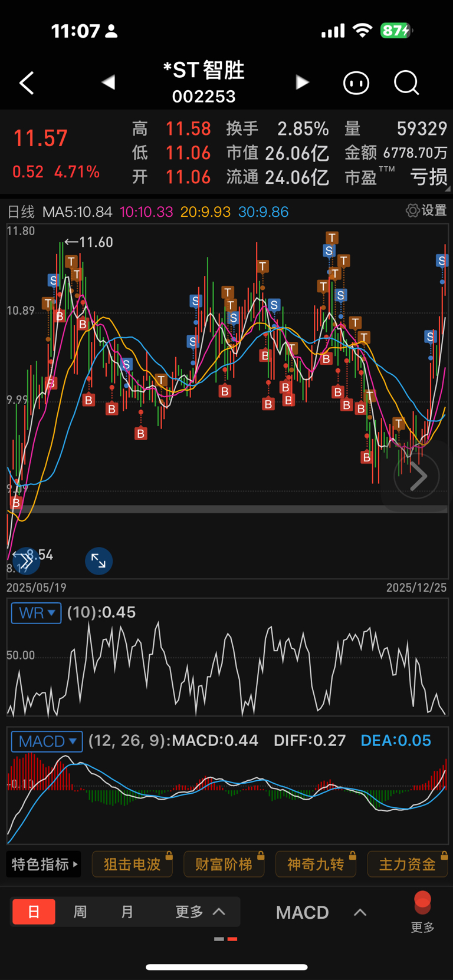Tap the current price 11.57
The height and width of the screenshot is (980, 453).
pos(40,138)
